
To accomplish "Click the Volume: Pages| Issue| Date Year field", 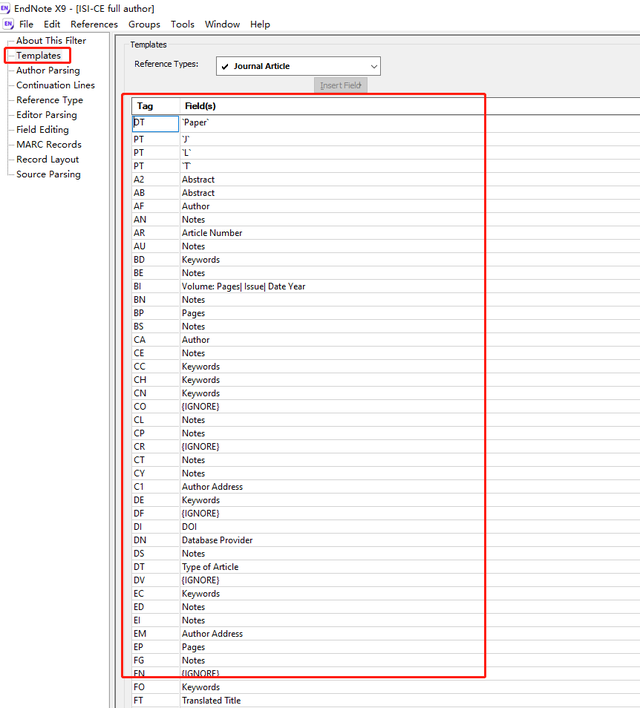I will pyautogui.click(x=410, y=287).
